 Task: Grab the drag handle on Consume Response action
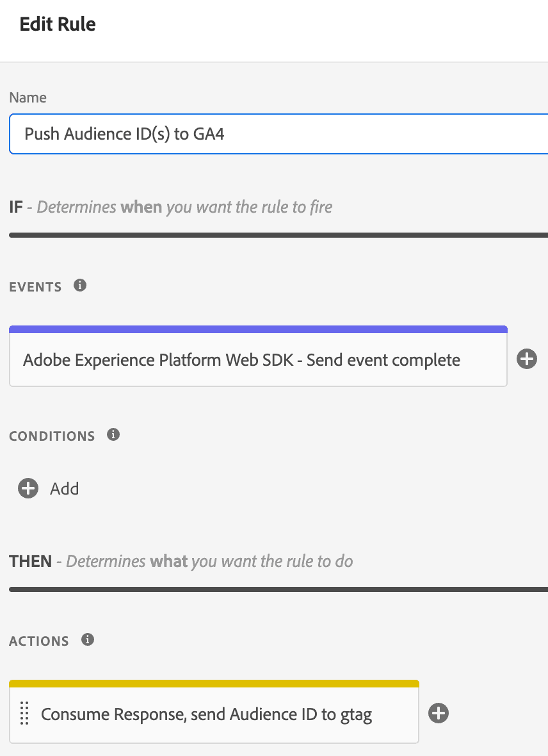click(x=24, y=714)
